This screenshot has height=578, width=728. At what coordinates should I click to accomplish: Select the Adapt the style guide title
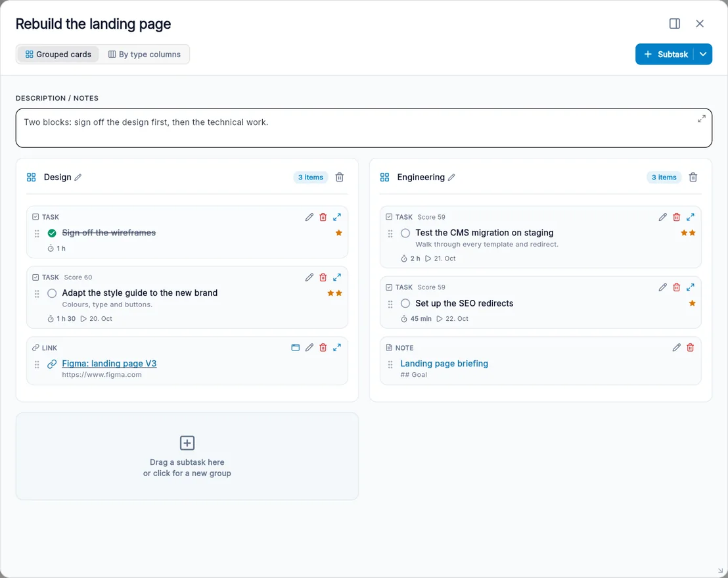[x=140, y=293]
